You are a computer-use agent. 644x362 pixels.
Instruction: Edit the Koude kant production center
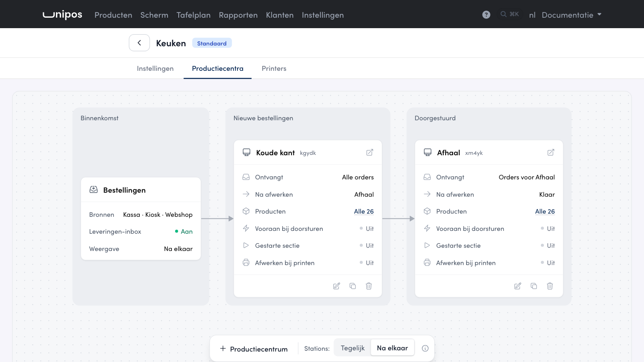coord(336,286)
